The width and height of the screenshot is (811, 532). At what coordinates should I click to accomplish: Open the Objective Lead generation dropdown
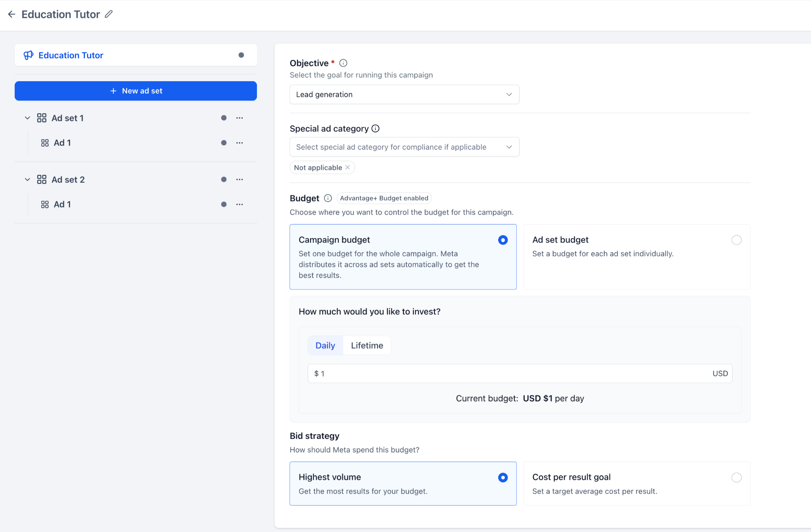404,94
